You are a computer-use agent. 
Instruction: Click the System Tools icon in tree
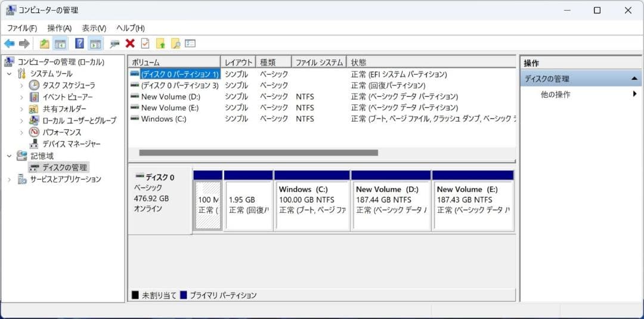pyautogui.click(x=22, y=74)
